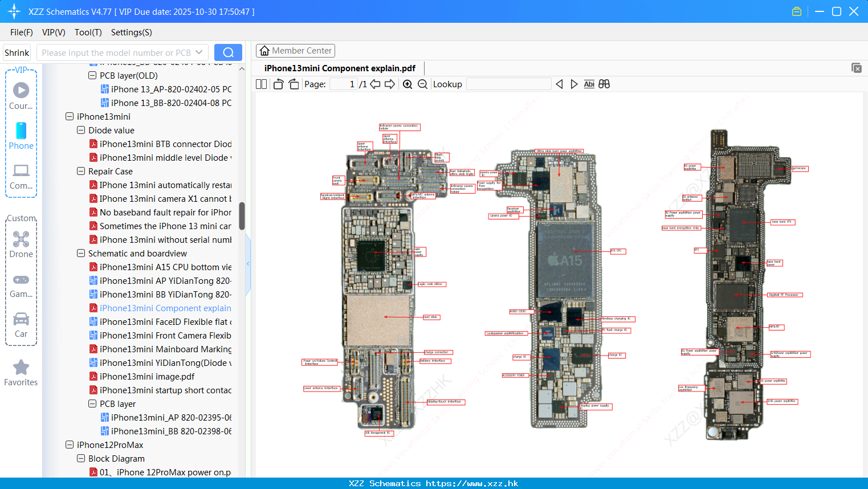868x489 pixels.
Task: Click the binoculars search icon
Action: tap(604, 84)
